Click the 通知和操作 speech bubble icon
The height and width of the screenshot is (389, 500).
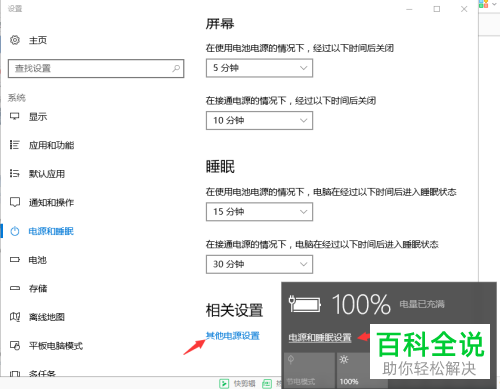pyautogui.click(x=15, y=202)
